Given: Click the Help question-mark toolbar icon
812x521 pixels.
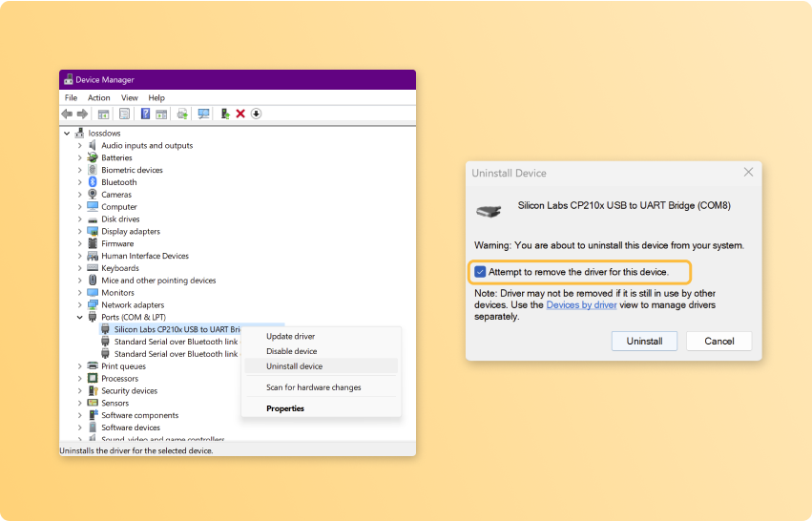Looking at the screenshot, I should [146, 114].
